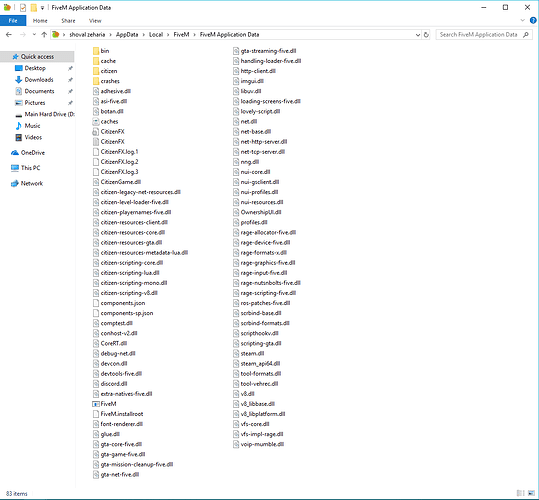Select gta-net-five.dll file
The image size is (539, 500).
pyautogui.click(x=116, y=475)
